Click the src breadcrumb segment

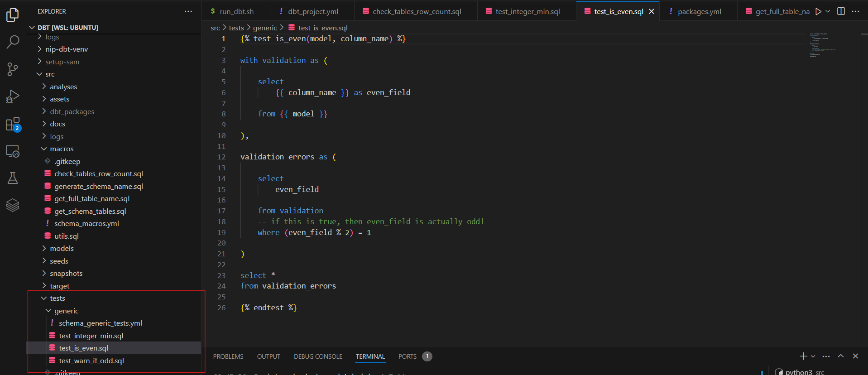[x=215, y=28]
